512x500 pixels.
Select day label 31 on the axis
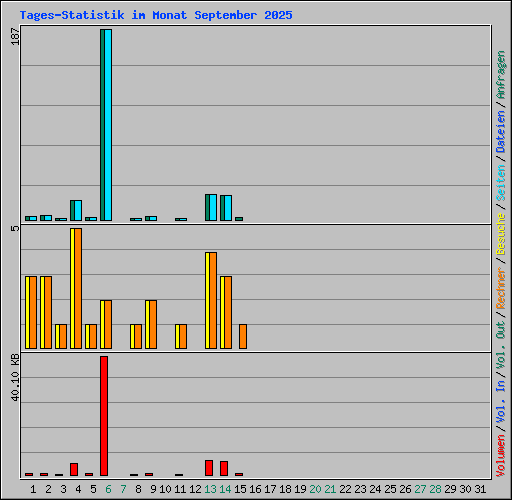coord(480,489)
